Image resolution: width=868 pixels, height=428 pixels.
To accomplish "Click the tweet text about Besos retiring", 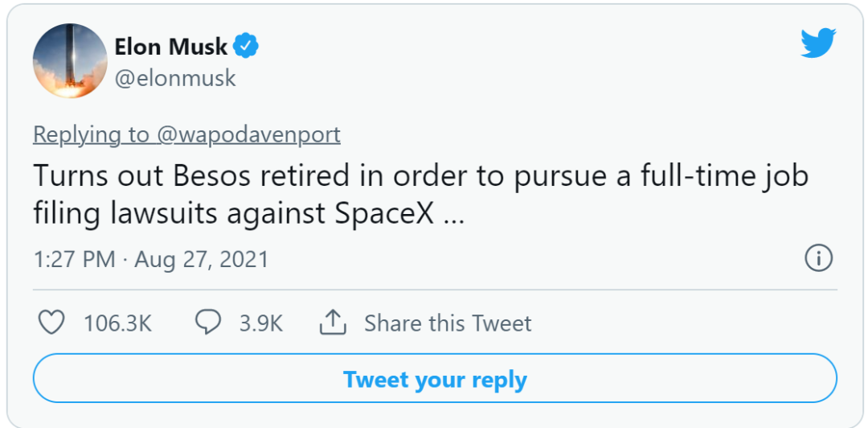I will [x=402, y=176].
